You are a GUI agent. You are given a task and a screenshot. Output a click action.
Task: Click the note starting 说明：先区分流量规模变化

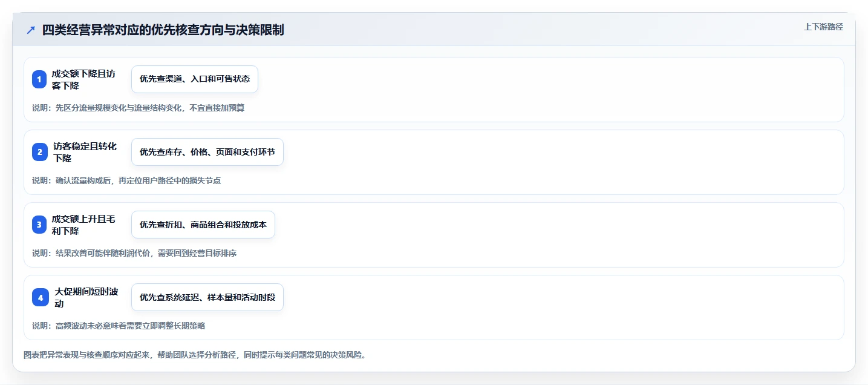[139, 108]
